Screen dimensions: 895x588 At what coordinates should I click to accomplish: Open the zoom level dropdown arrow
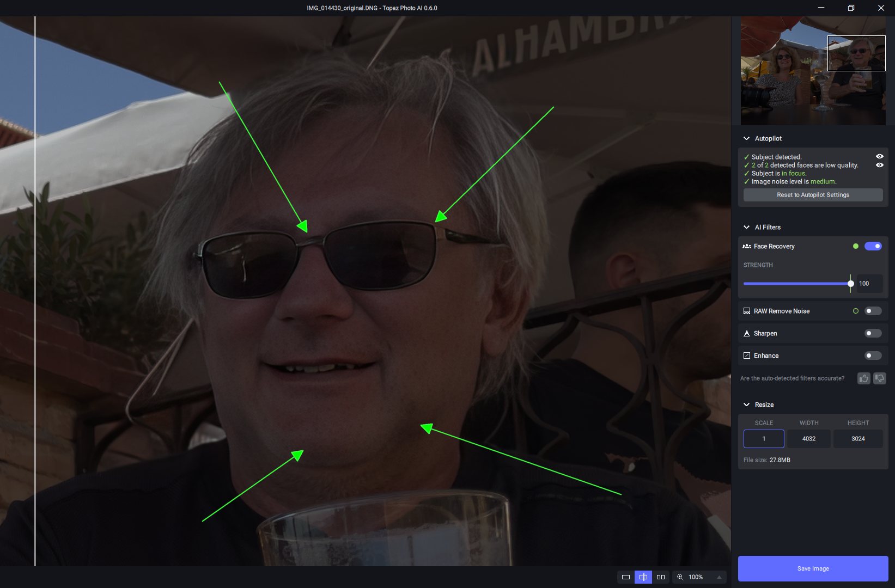click(719, 577)
